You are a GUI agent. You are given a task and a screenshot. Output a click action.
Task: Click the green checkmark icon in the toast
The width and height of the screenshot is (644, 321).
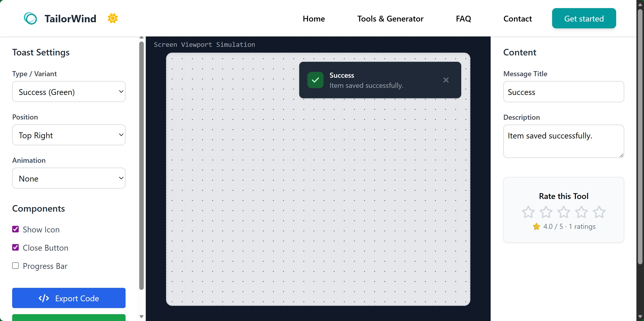tap(315, 80)
